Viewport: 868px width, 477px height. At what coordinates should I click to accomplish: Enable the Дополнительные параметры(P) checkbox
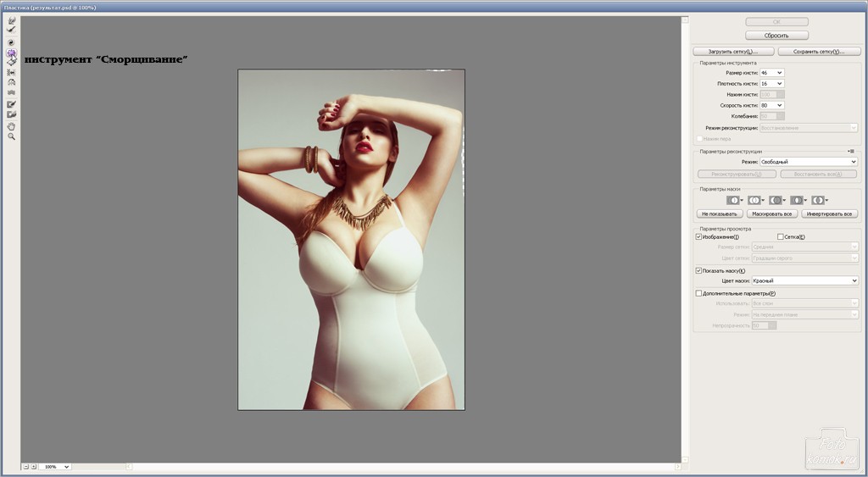[x=698, y=293]
